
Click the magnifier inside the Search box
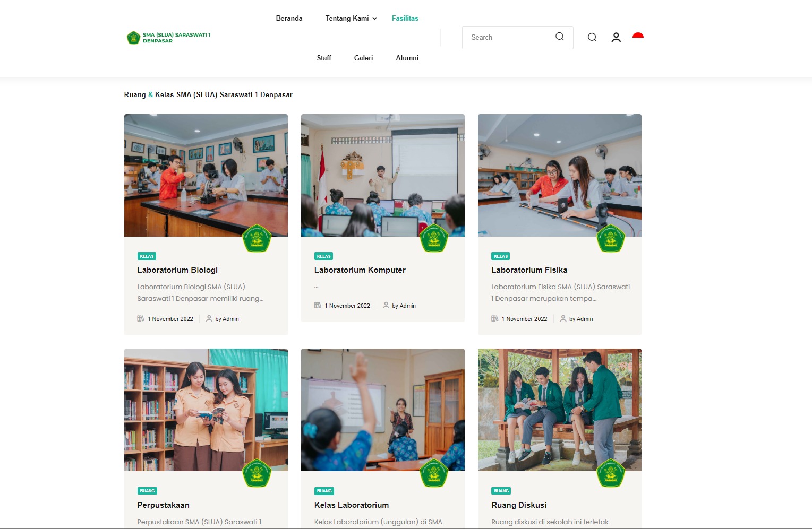point(560,37)
